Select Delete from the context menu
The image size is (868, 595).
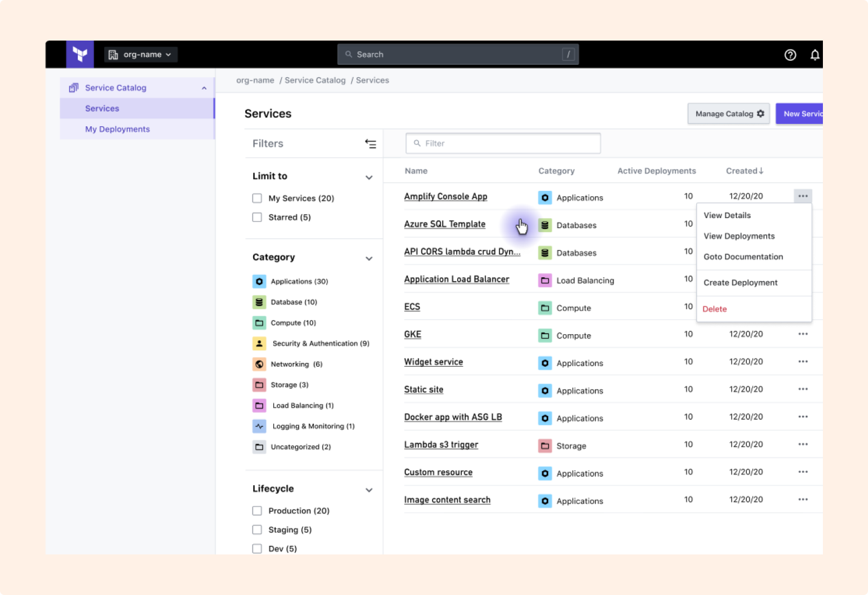click(754, 309)
